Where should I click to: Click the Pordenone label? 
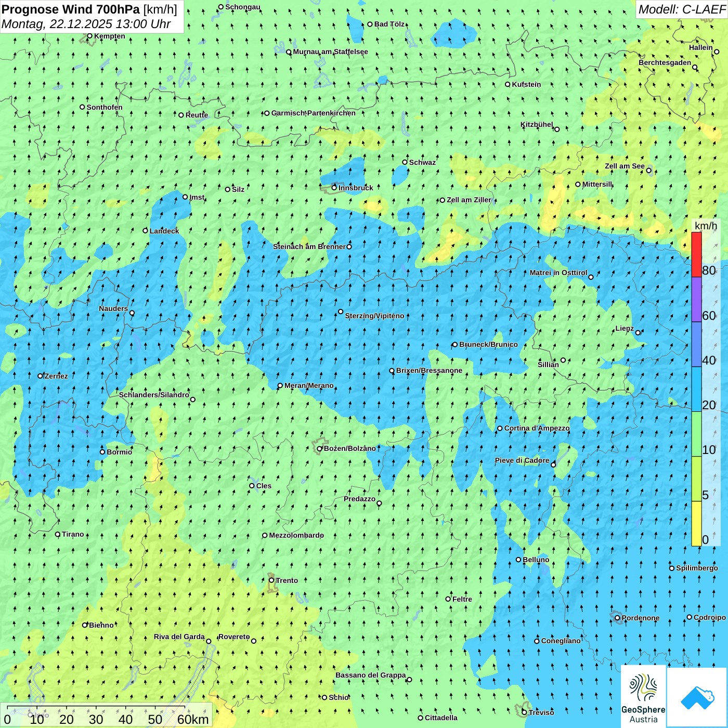tap(640, 618)
